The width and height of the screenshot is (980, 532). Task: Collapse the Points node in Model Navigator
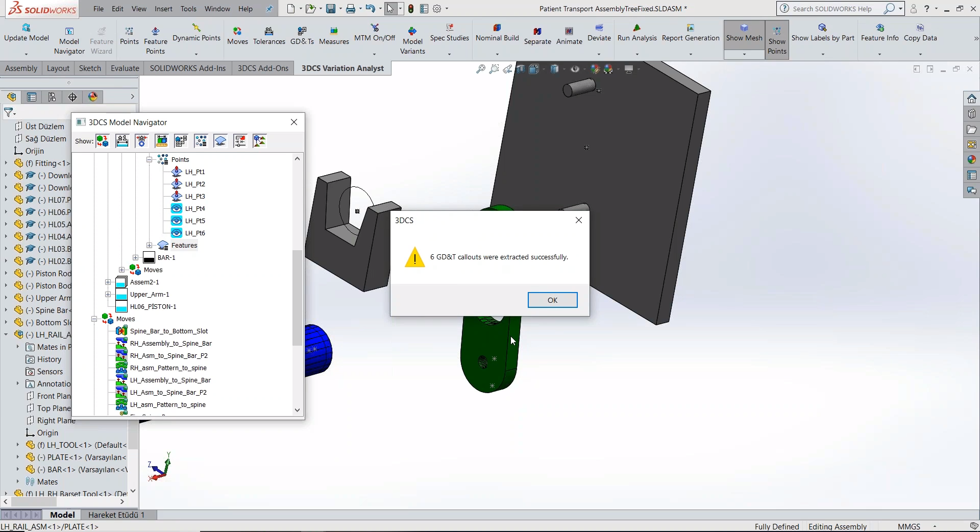(149, 159)
